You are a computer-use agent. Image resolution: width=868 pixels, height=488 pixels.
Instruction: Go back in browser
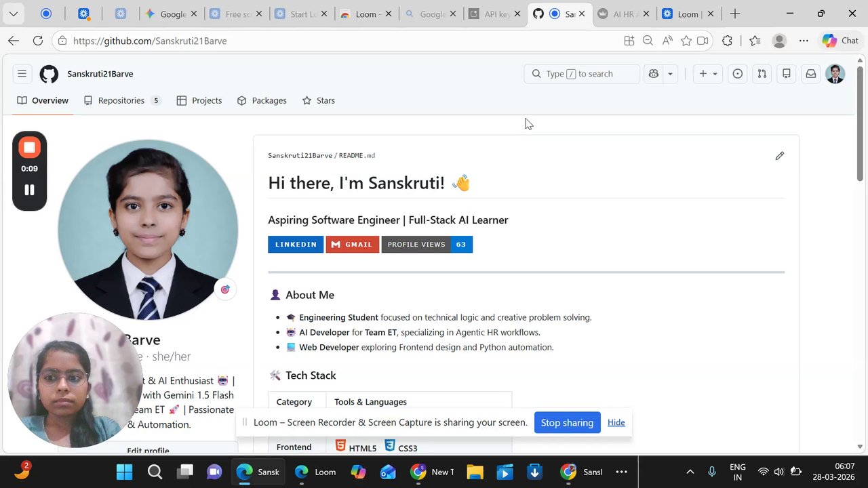tap(14, 41)
